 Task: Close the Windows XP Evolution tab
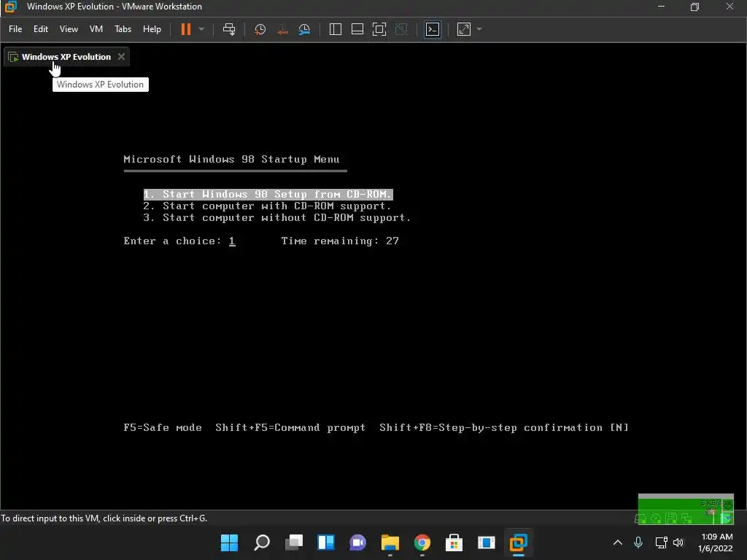click(122, 57)
